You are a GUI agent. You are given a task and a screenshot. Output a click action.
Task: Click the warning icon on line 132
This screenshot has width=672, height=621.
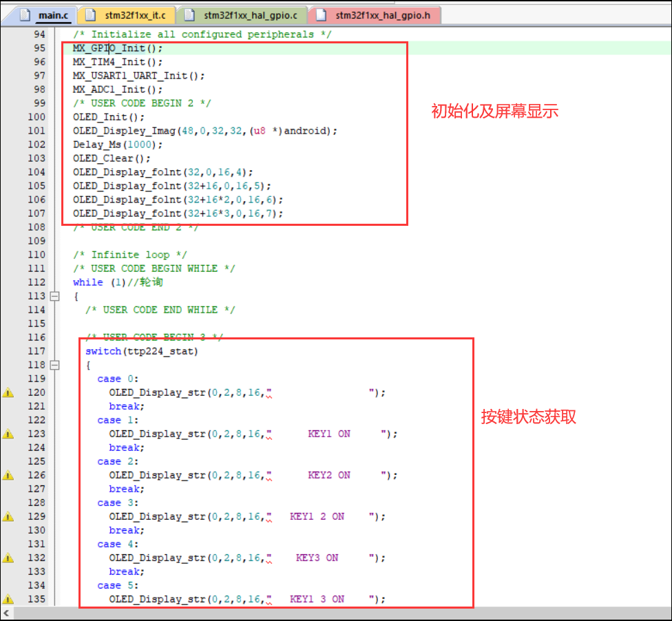[8, 558]
